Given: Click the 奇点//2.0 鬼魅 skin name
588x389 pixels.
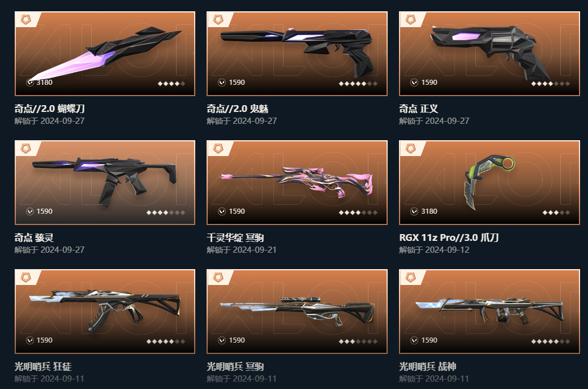Looking at the screenshot, I should [237, 109].
